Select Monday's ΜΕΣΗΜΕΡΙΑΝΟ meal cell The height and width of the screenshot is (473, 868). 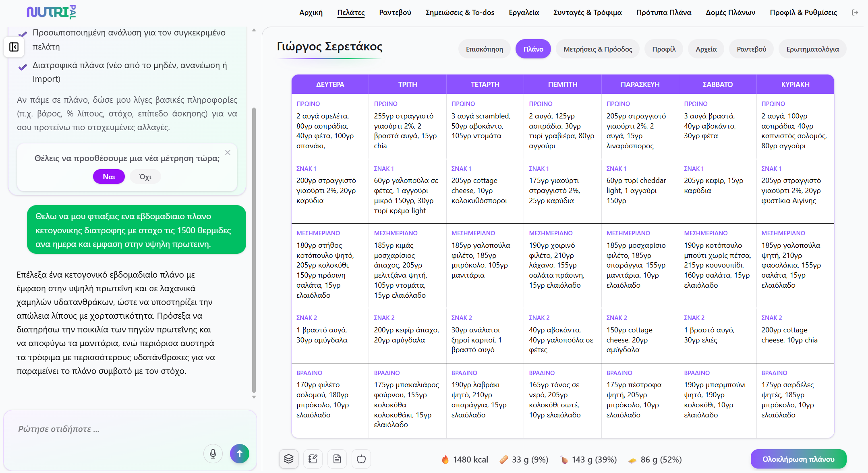point(329,265)
